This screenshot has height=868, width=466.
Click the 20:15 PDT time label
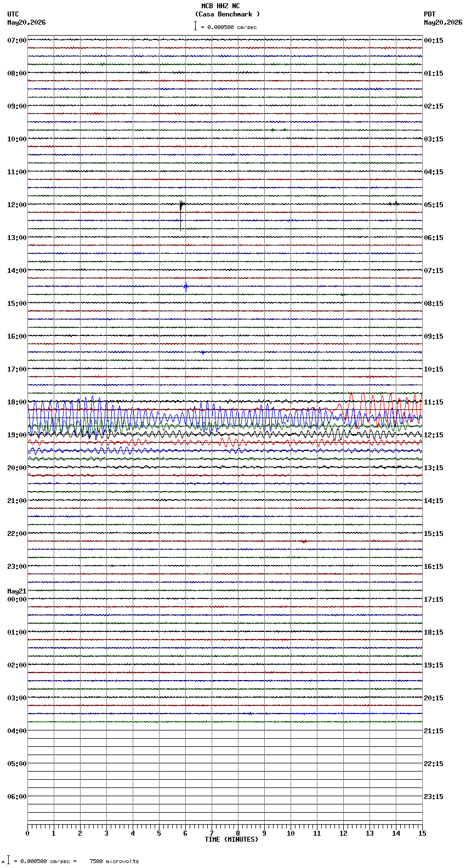(434, 698)
